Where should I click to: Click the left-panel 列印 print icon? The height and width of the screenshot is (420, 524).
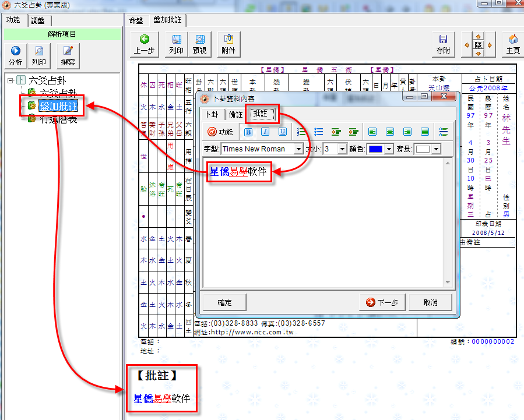pos(39,56)
